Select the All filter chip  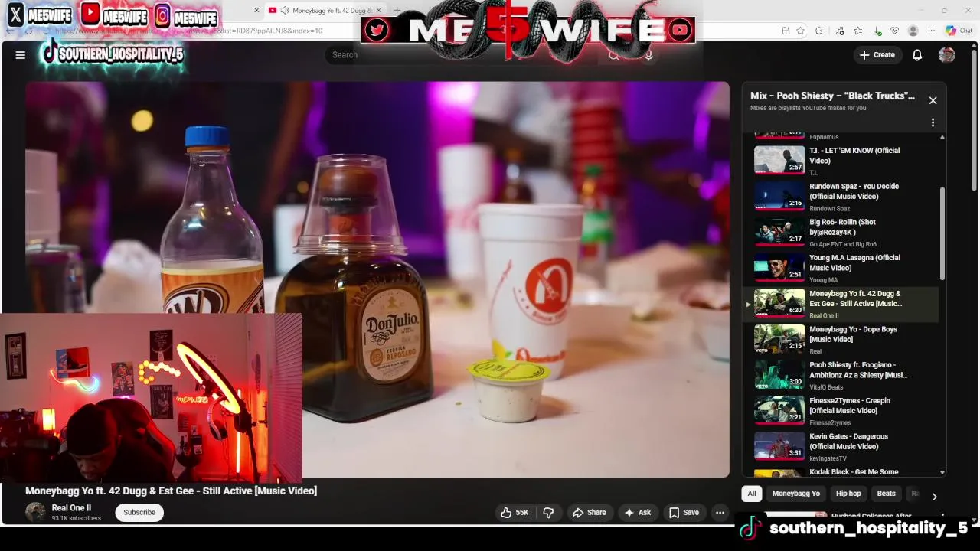pos(751,494)
